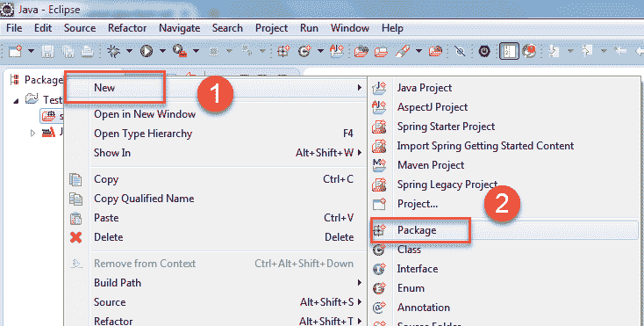Open the Source menu in menu bar
The image size is (644, 326).
coord(80,28)
